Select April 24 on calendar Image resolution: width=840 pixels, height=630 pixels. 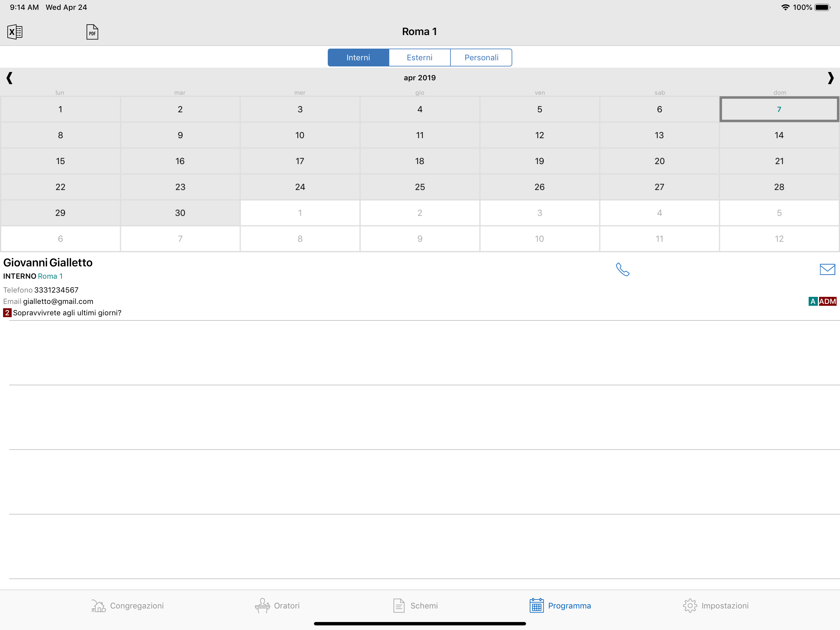tap(300, 187)
